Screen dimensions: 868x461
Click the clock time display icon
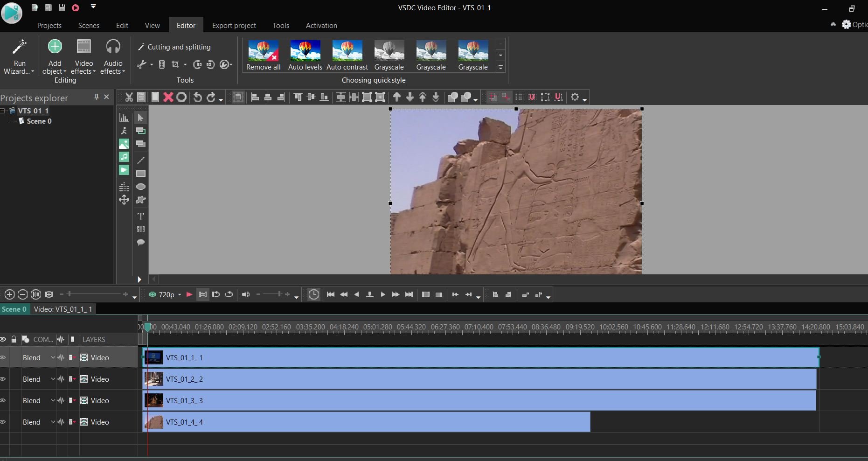[x=314, y=294]
